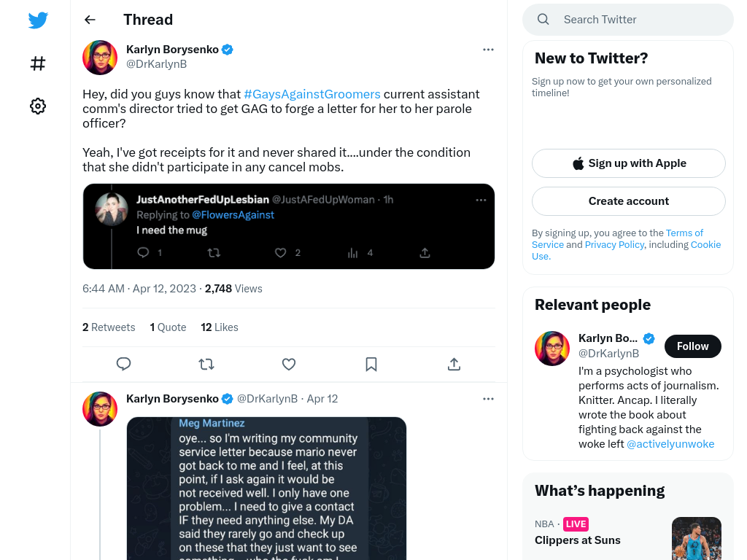The width and height of the screenshot is (747, 560).
Task: Like the main tweet with heart
Action: 289,365
